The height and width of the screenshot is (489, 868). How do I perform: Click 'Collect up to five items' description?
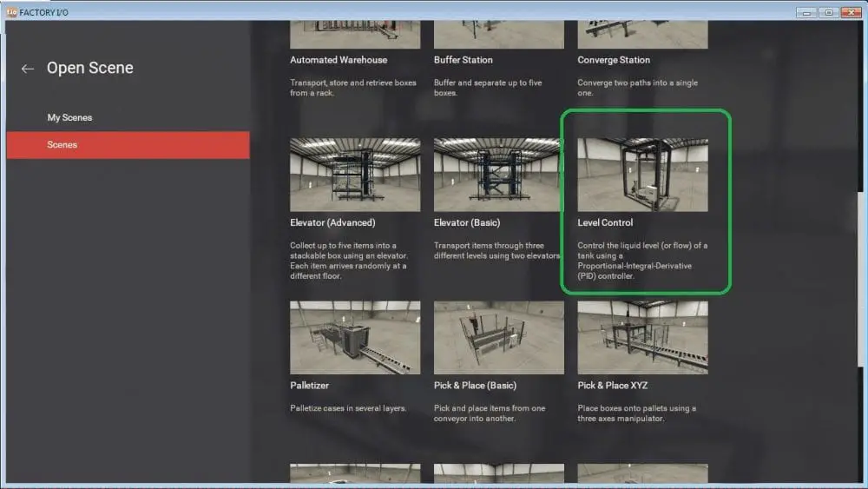349,261
